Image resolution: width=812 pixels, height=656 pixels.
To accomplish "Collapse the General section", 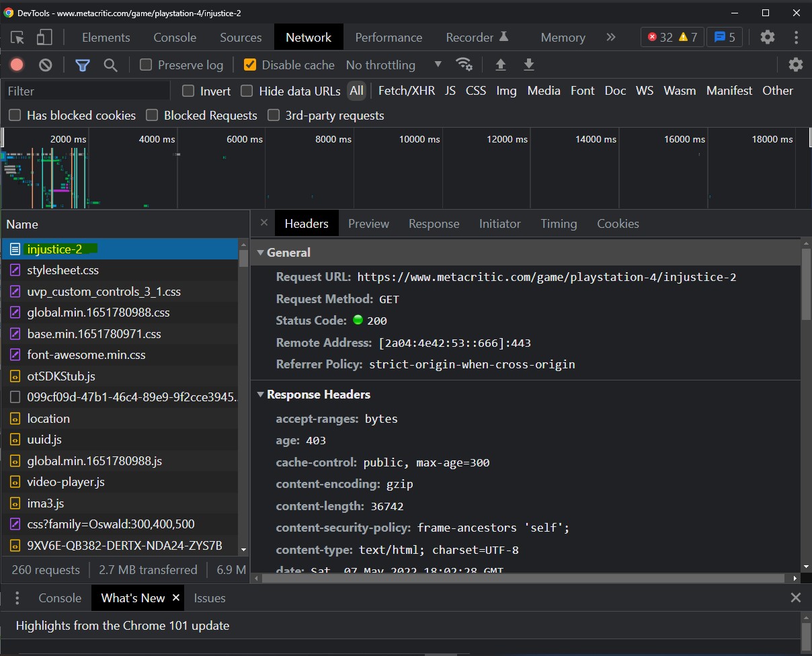I will click(x=261, y=253).
